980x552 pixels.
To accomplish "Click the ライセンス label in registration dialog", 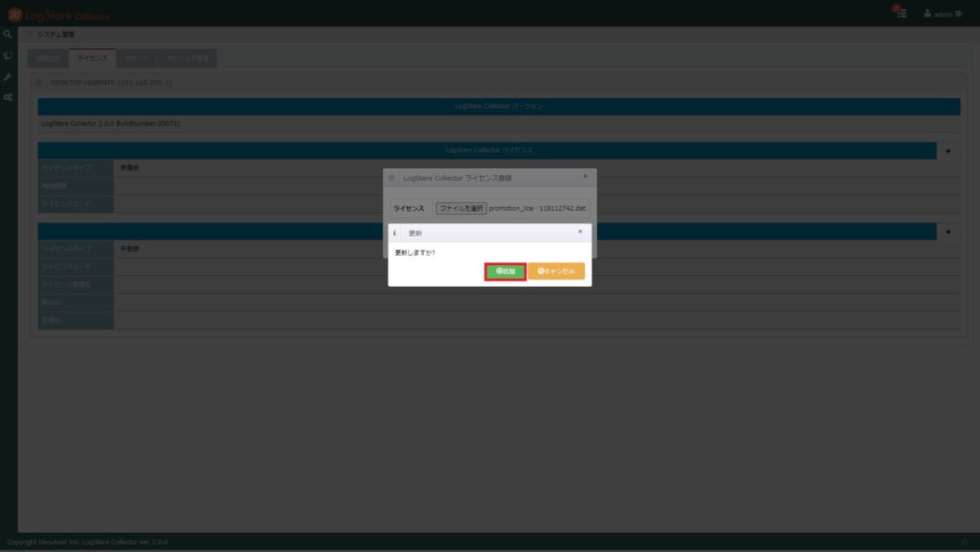I will pyautogui.click(x=408, y=208).
